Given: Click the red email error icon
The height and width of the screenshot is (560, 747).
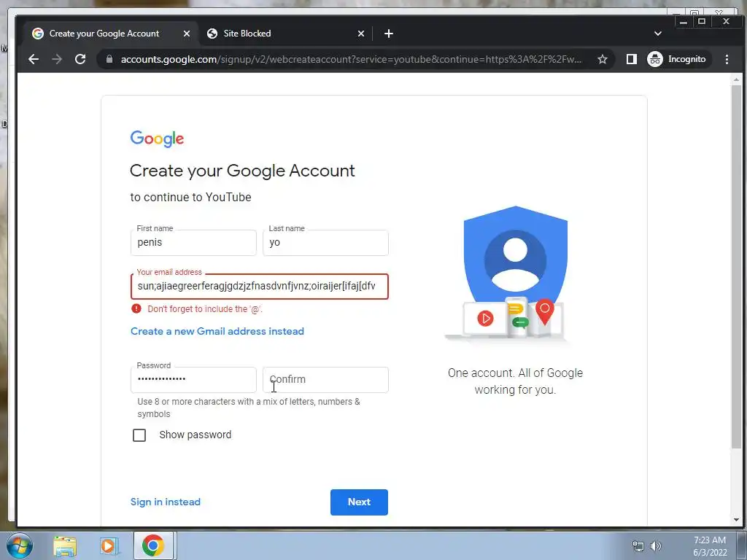Looking at the screenshot, I should pos(136,308).
